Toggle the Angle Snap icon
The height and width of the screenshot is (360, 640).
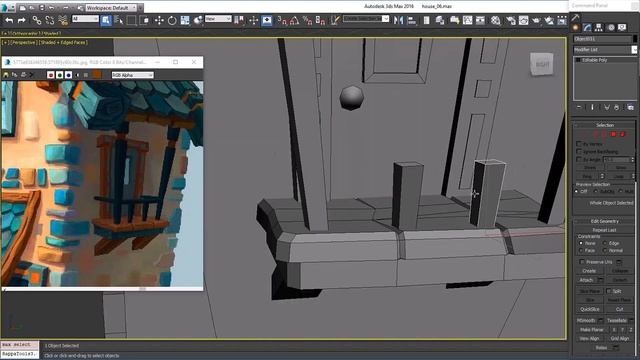pos(294,20)
